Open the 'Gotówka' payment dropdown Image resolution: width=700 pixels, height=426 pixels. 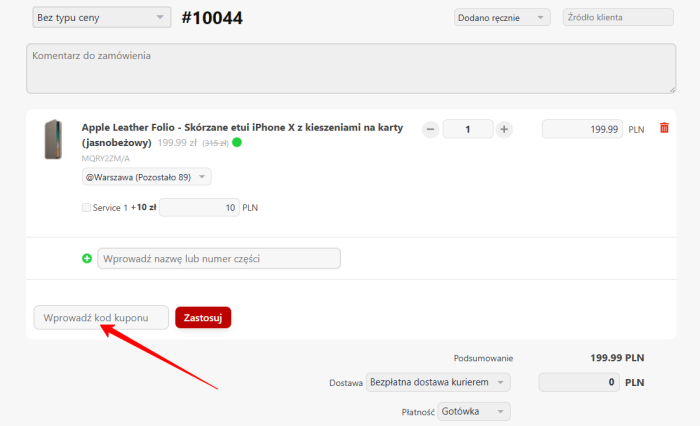[475, 411]
